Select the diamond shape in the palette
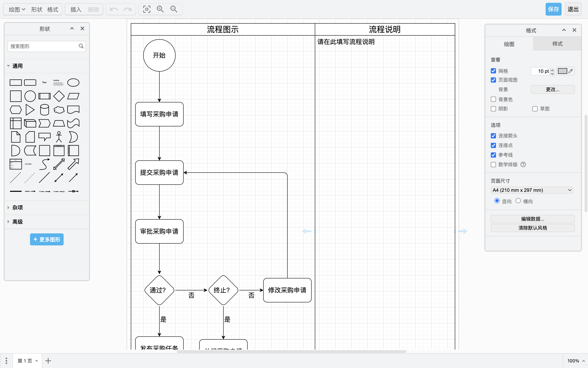This screenshot has width=588, height=368. point(59,96)
